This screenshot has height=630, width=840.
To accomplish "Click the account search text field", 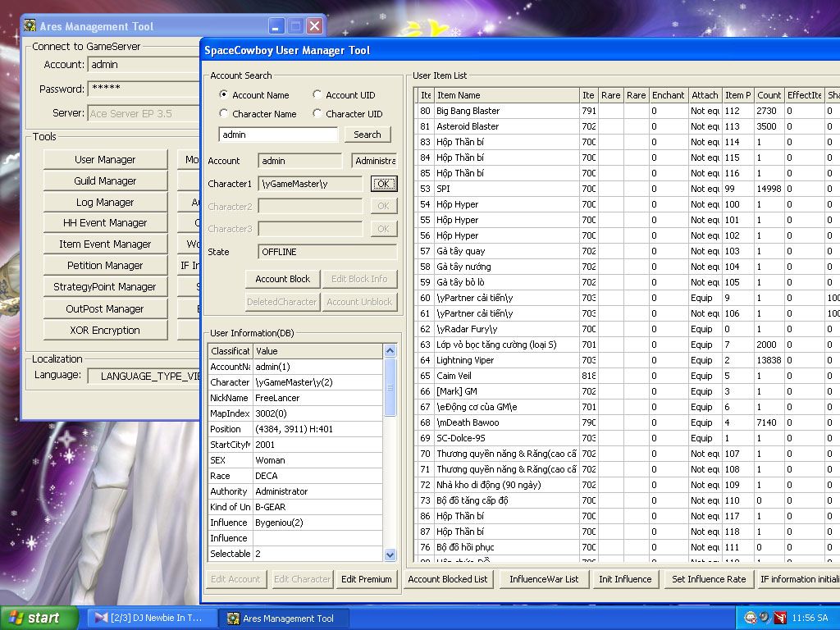I will click(x=278, y=135).
